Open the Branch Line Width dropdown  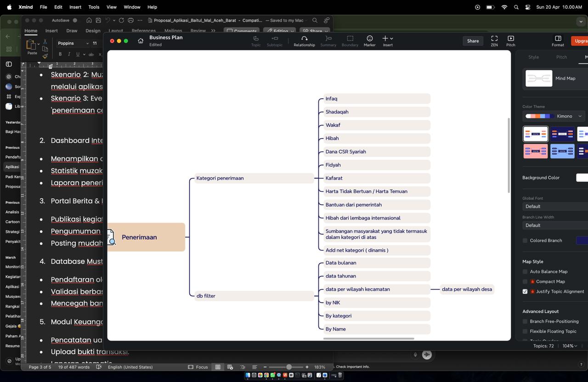[555, 225]
